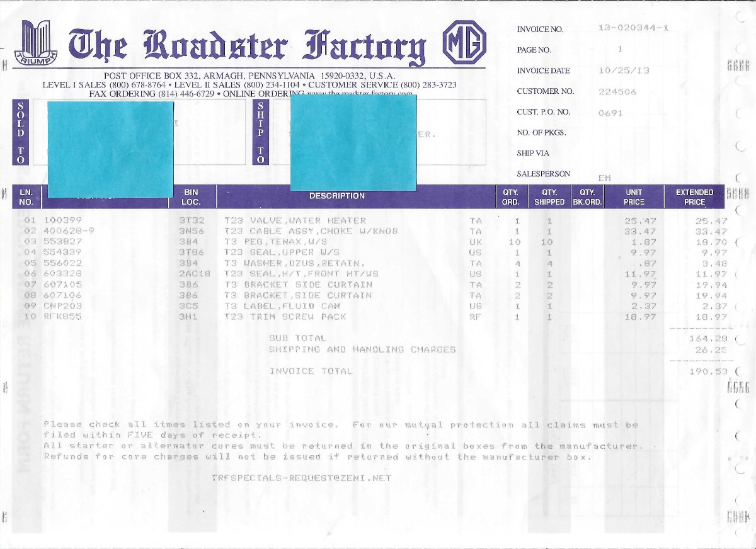The image size is (756, 549).
Task: Click the EXTENDED PRICE column header
Action: click(694, 197)
